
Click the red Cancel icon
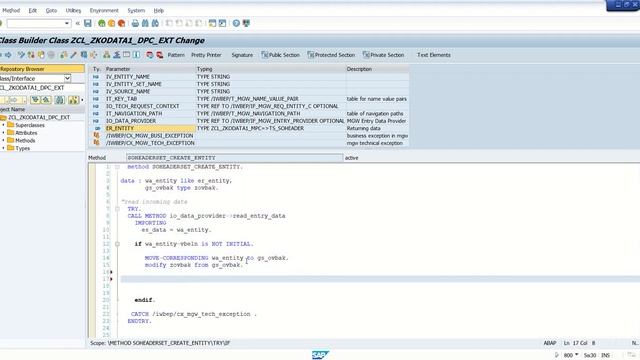click(x=121, y=23)
